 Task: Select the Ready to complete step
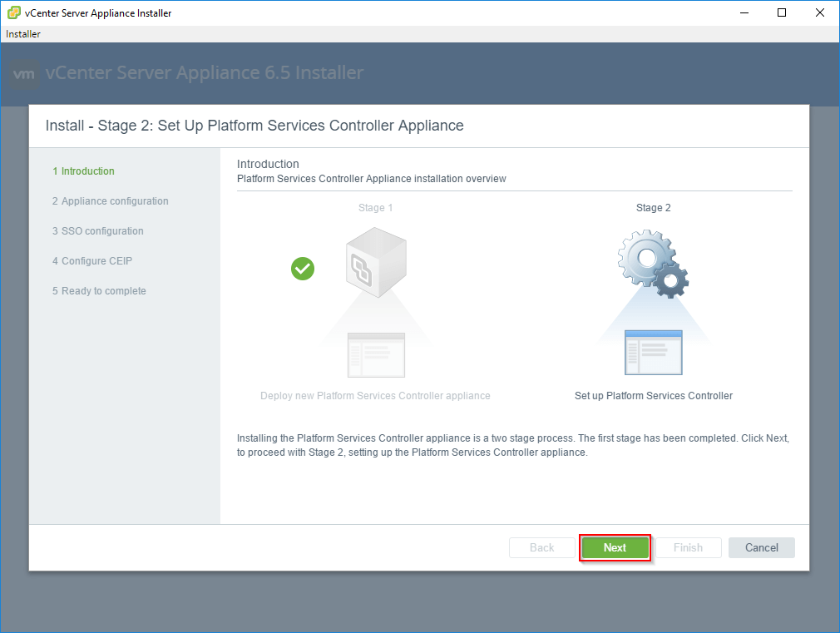click(x=99, y=290)
